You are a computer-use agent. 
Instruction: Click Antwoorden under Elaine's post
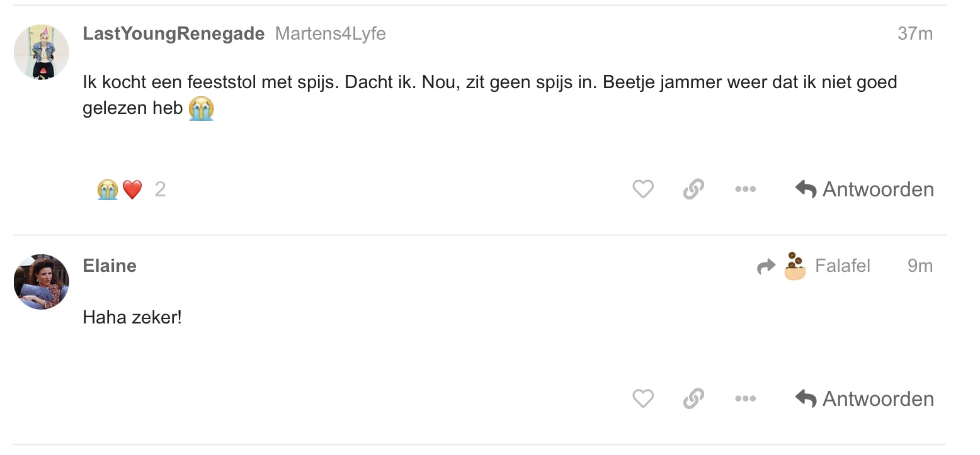pyautogui.click(x=864, y=398)
